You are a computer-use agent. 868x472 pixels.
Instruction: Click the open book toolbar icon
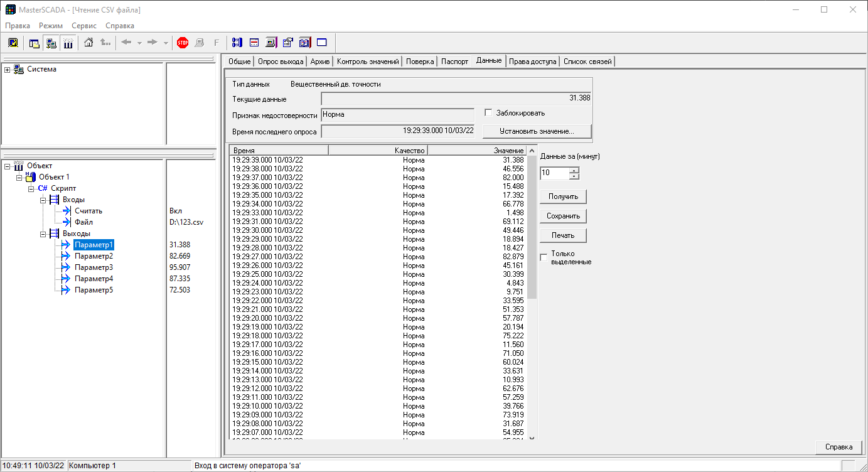[305, 43]
